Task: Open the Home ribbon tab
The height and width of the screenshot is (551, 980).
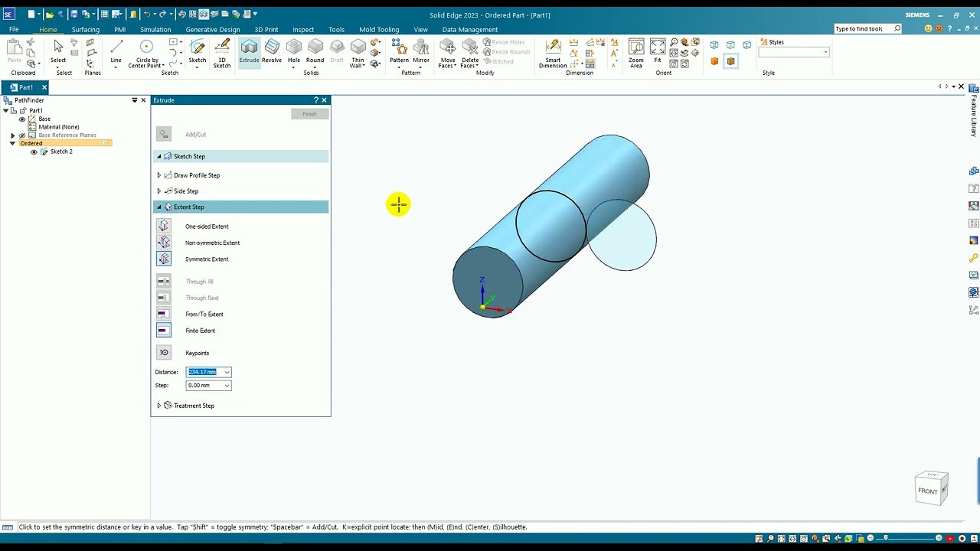Action: 47,30
